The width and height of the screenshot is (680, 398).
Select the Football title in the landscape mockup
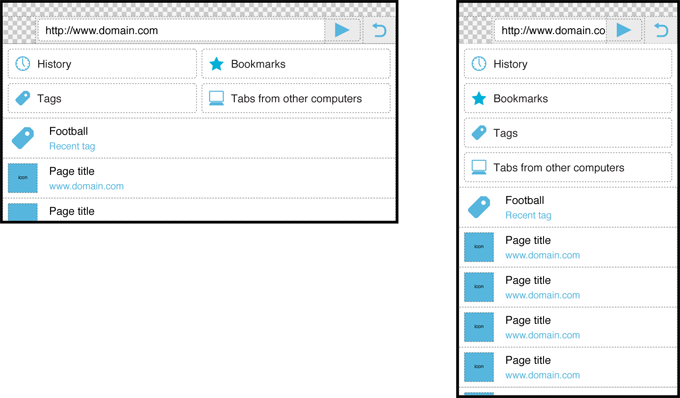tap(69, 131)
